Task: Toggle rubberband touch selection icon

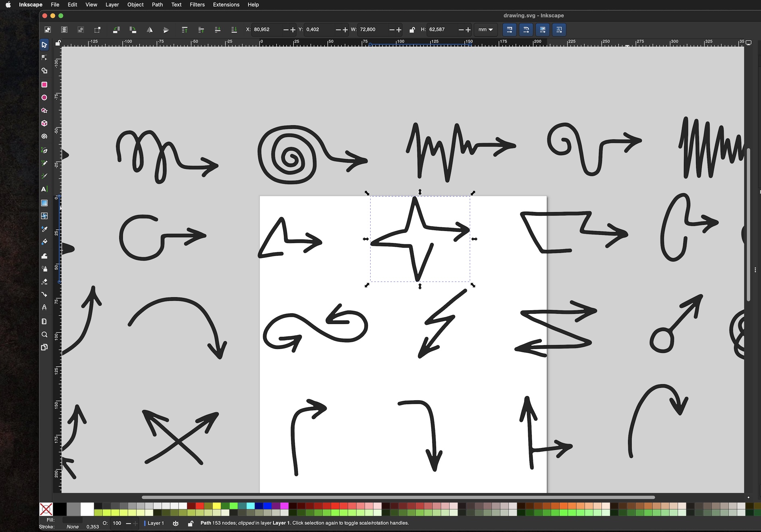Action: (97, 30)
